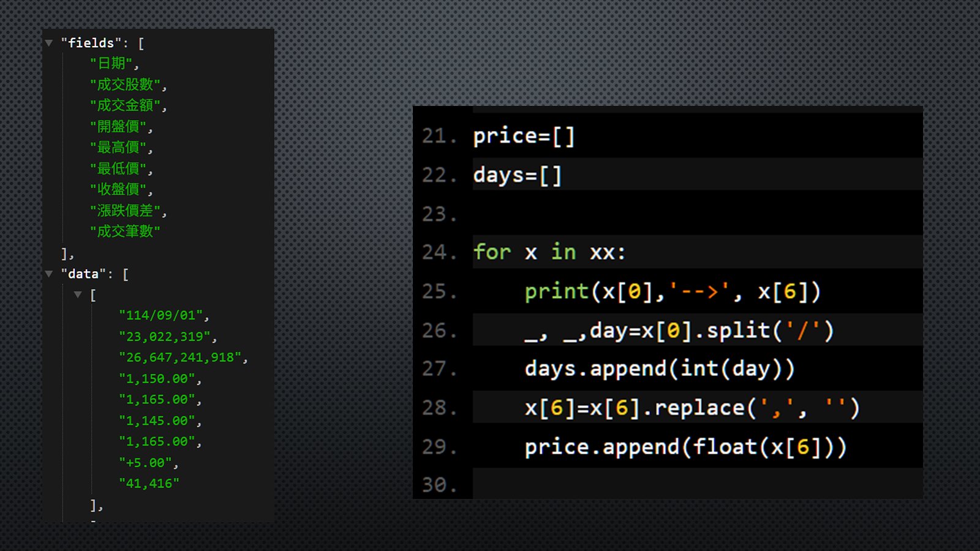Select the "漲跌價差" field entry
Viewport: 980px width, 551px height.
pos(127,211)
